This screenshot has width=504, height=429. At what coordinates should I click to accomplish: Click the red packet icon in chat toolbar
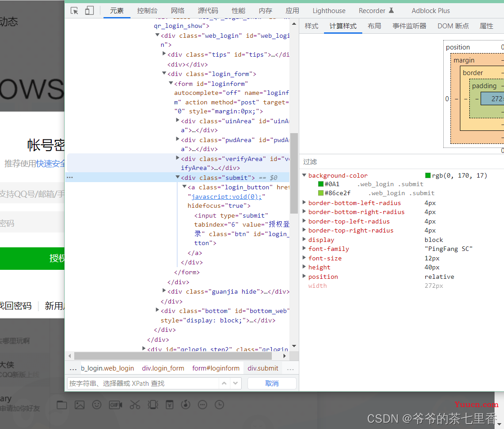click(x=169, y=405)
